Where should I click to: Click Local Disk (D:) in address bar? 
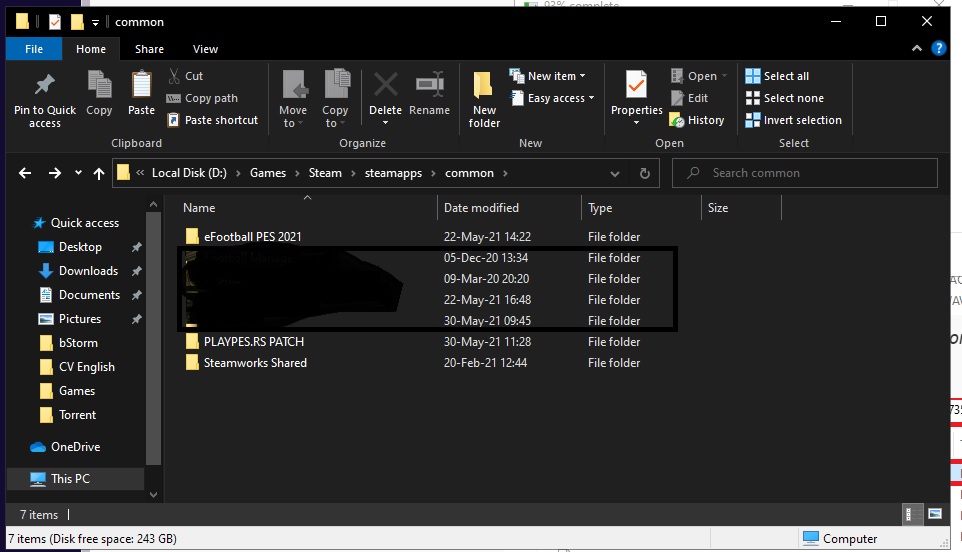pos(189,173)
